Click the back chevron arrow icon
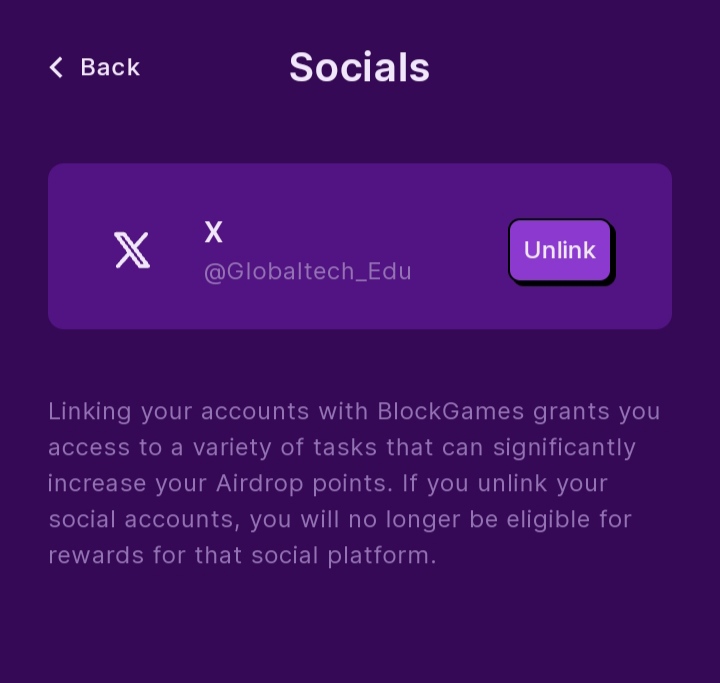Viewport: 720px width, 683px height. [x=56, y=67]
